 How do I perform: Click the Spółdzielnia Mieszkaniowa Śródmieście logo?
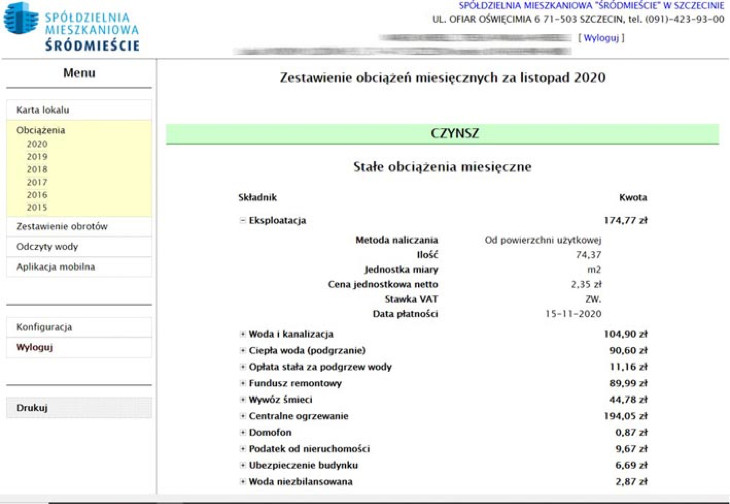coord(71,27)
